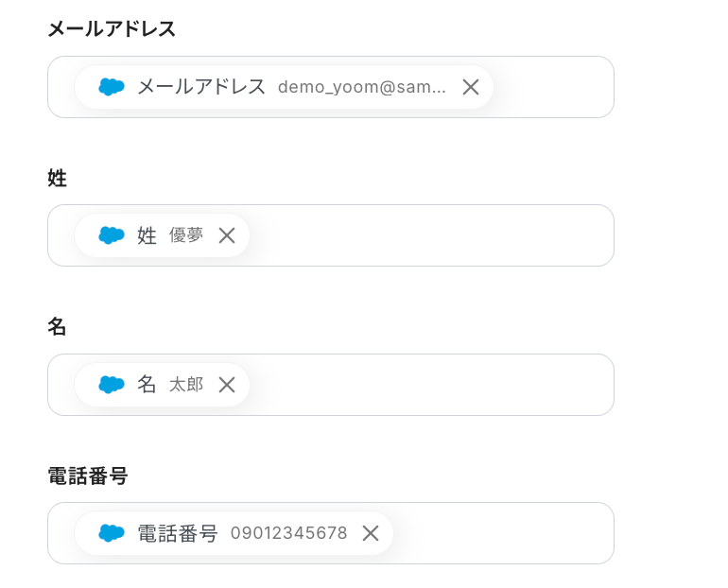Click Salesforce cloud icon in 名 chip
The image size is (728, 588).
coord(112,385)
